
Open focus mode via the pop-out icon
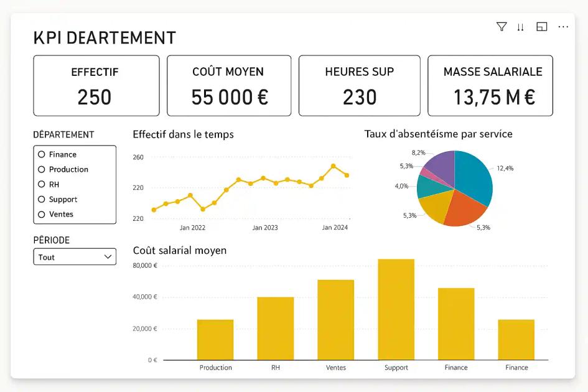click(542, 27)
